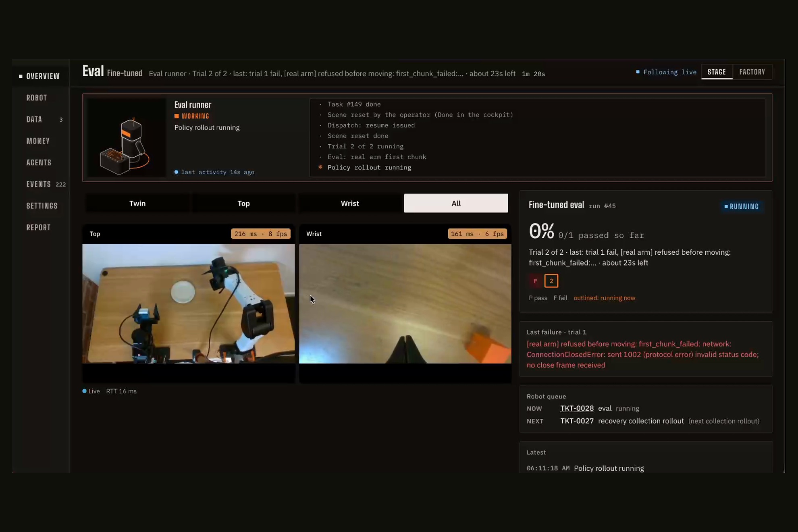Click the Following live indicator
The height and width of the screenshot is (532, 798).
point(666,72)
